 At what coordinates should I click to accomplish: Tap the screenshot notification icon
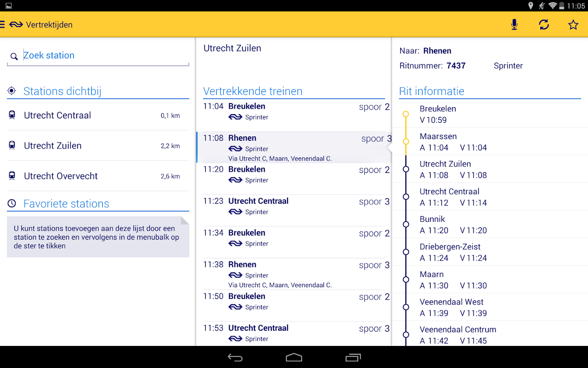tap(9, 6)
